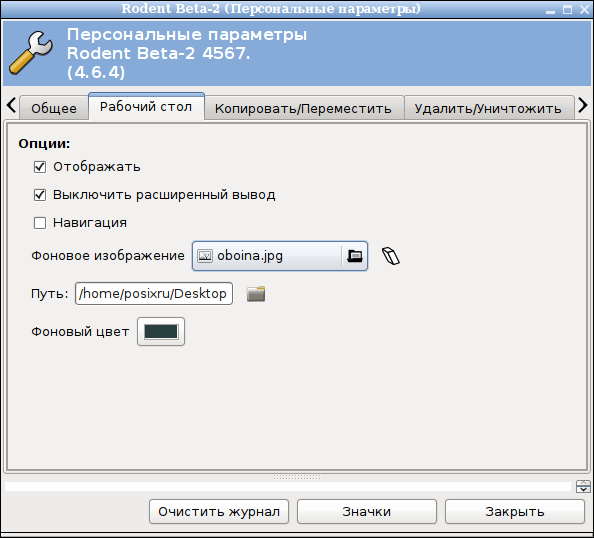The width and height of the screenshot is (594, 538).
Task: Click the image thumbnail icon before oboina.jpg
Action: (x=205, y=256)
